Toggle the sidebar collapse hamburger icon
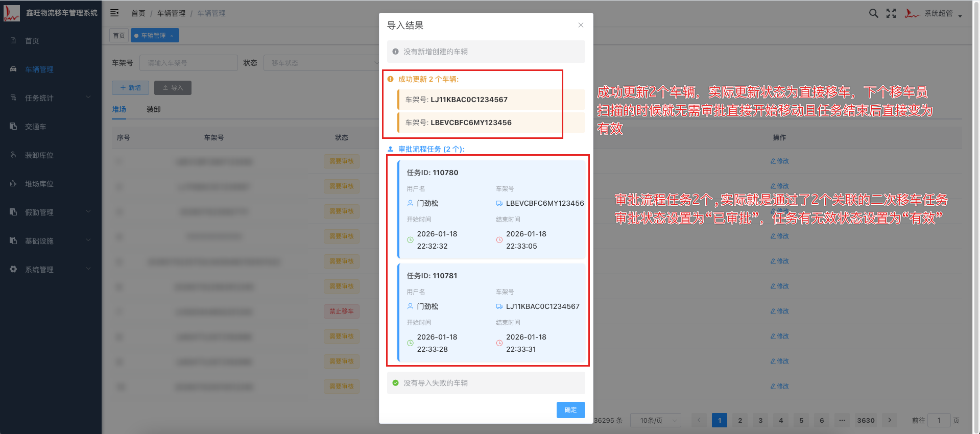This screenshot has width=980, height=434. point(114,13)
